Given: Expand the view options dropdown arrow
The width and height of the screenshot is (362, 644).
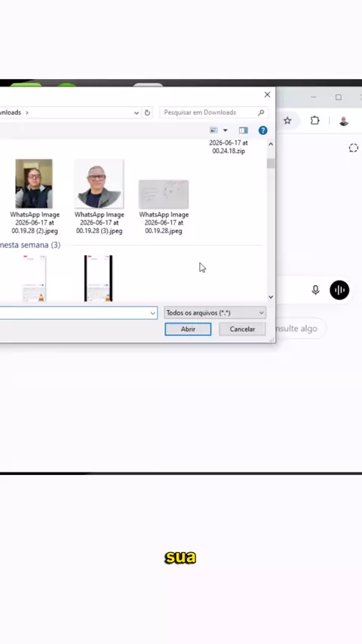Looking at the screenshot, I should point(225,130).
